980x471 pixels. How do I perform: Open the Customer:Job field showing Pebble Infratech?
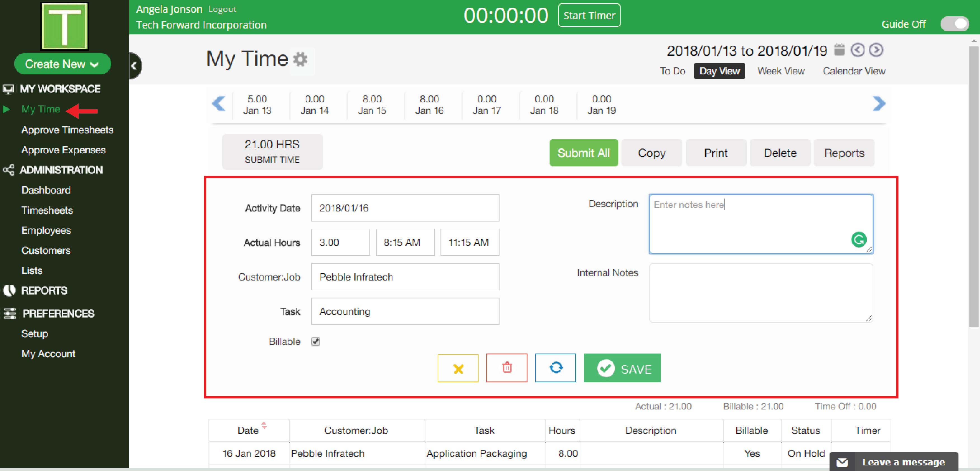[x=405, y=277]
